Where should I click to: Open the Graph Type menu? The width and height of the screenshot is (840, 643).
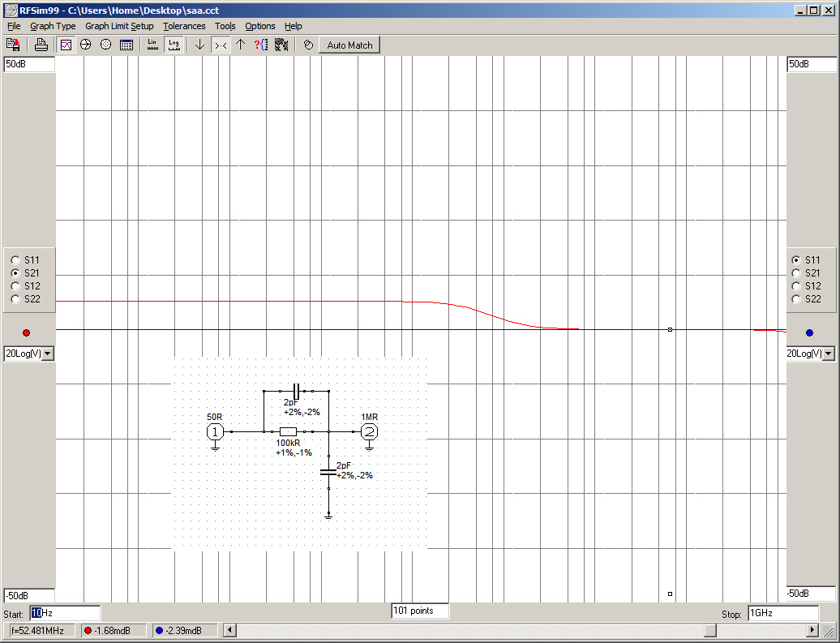pyautogui.click(x=53, y=26)
